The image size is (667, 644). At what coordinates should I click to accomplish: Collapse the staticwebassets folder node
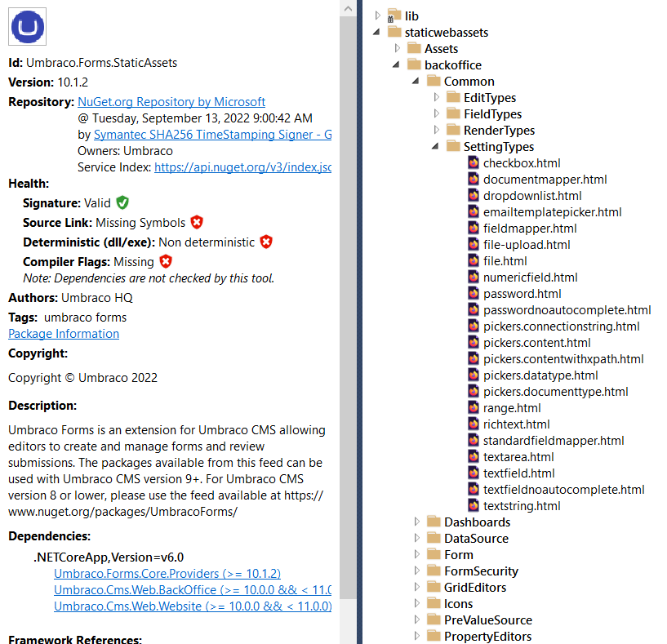(x=377, y=33)
